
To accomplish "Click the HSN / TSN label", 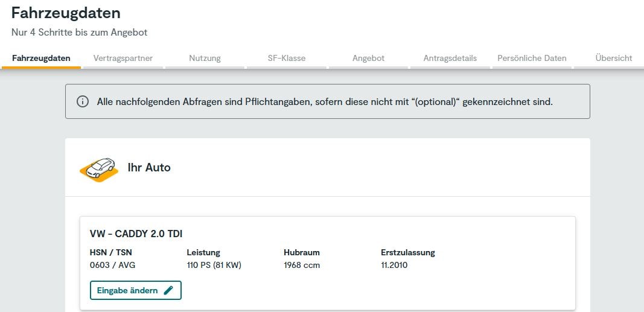I will point(111,252).
